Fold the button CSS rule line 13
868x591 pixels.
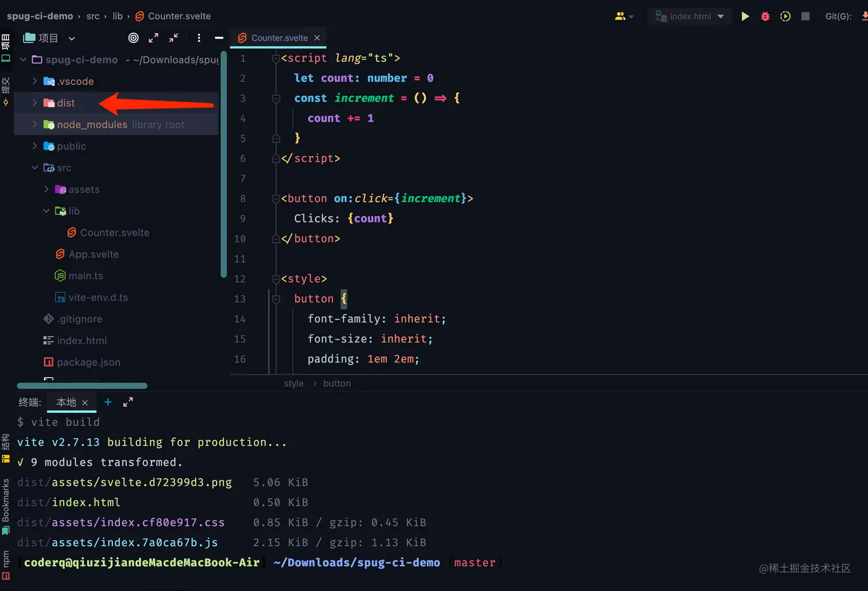tap(276, 299)
